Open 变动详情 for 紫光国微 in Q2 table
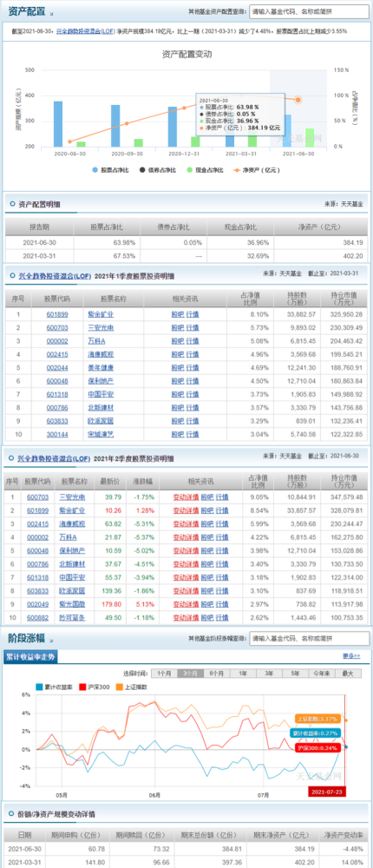 tap(186, 604)
